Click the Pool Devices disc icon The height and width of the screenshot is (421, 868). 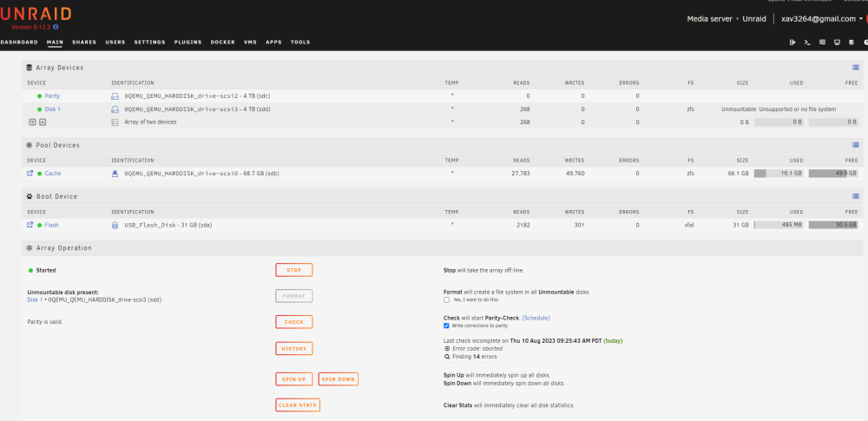pyautogui.click(x=30, y=145)
